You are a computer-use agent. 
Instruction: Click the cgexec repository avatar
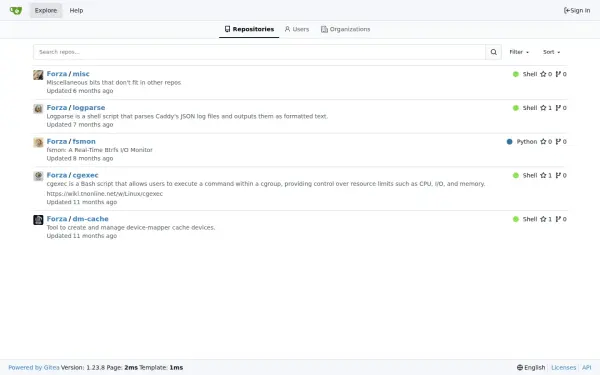38,176
